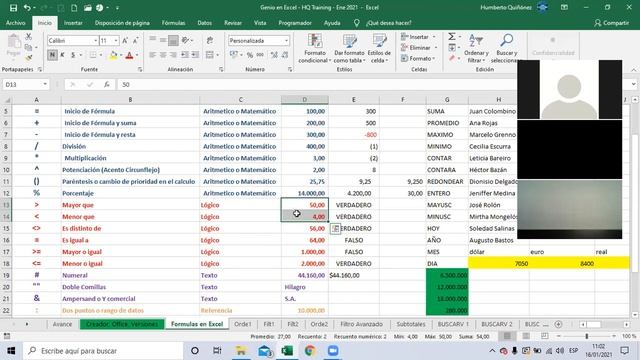Copy the selected cells

click(29, 47)
